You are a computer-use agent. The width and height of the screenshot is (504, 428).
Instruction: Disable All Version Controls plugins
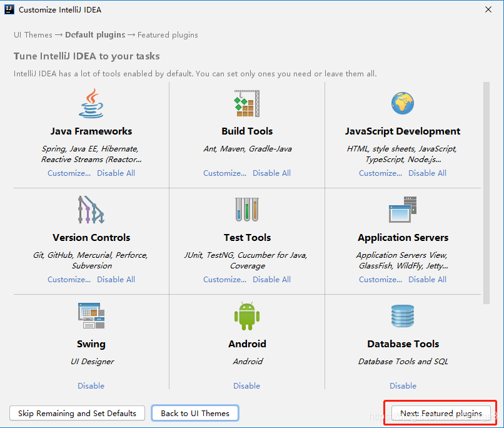[116, 279]
